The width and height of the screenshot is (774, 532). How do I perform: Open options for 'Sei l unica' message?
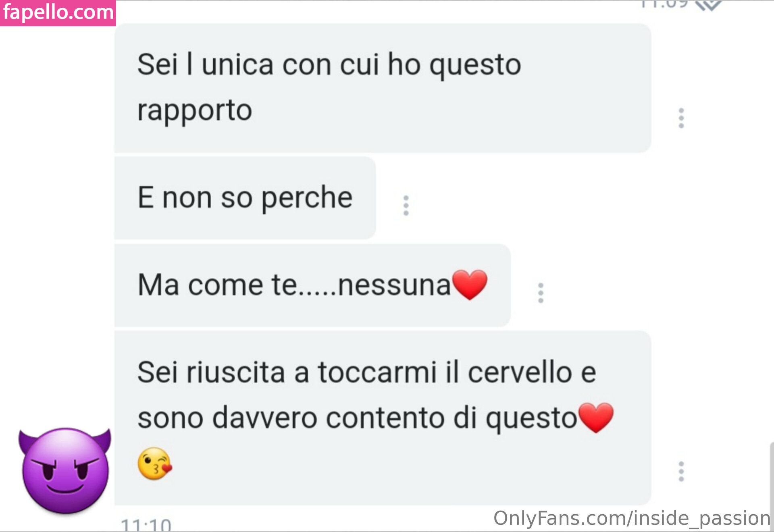coord(681,118)
